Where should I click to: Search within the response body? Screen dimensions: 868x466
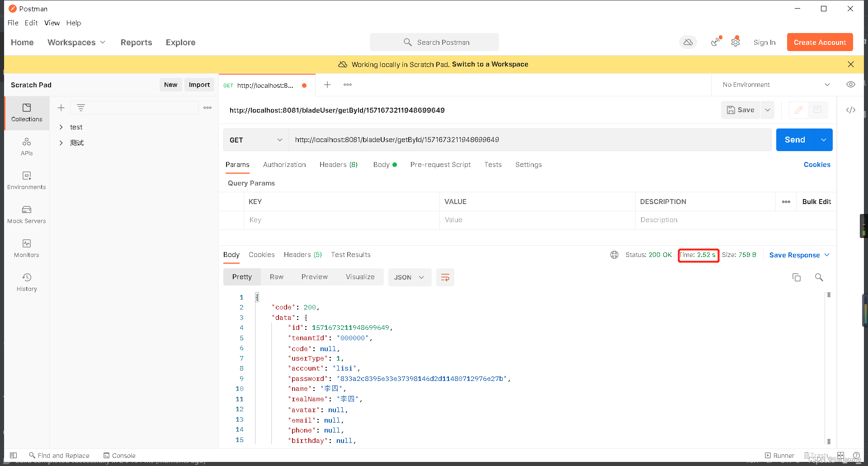[819, 277]
